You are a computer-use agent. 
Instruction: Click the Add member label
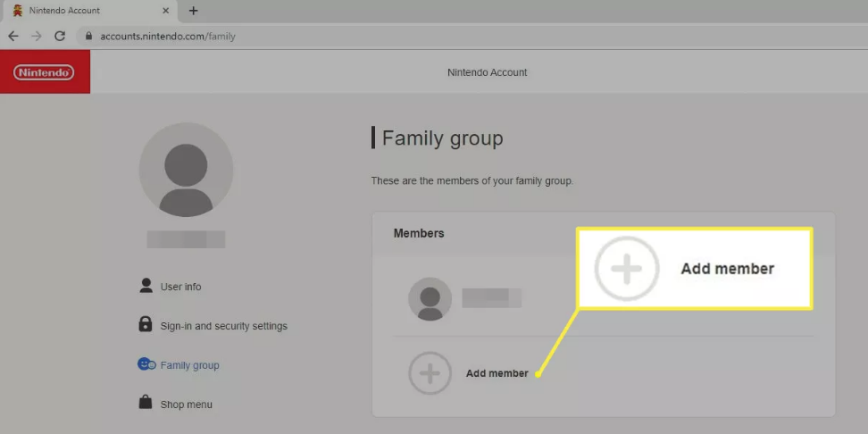pyautogui.click(x=497, y=373)
